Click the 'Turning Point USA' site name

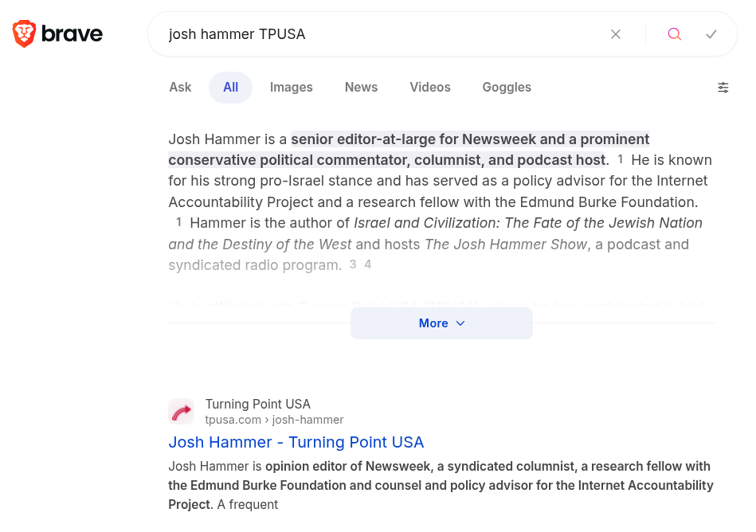(x=257, y=404)
